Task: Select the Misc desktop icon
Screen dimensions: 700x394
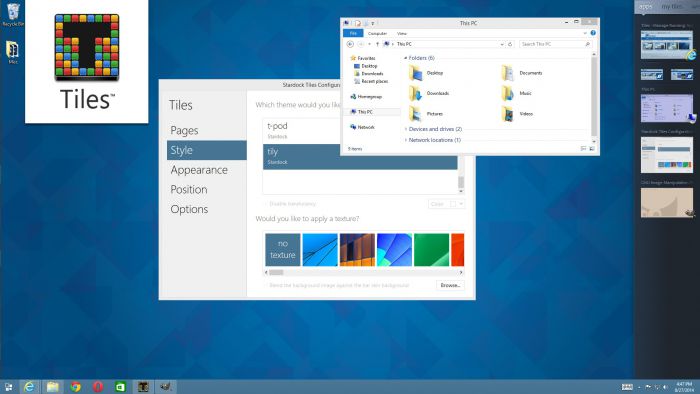Action: (12, 52)
